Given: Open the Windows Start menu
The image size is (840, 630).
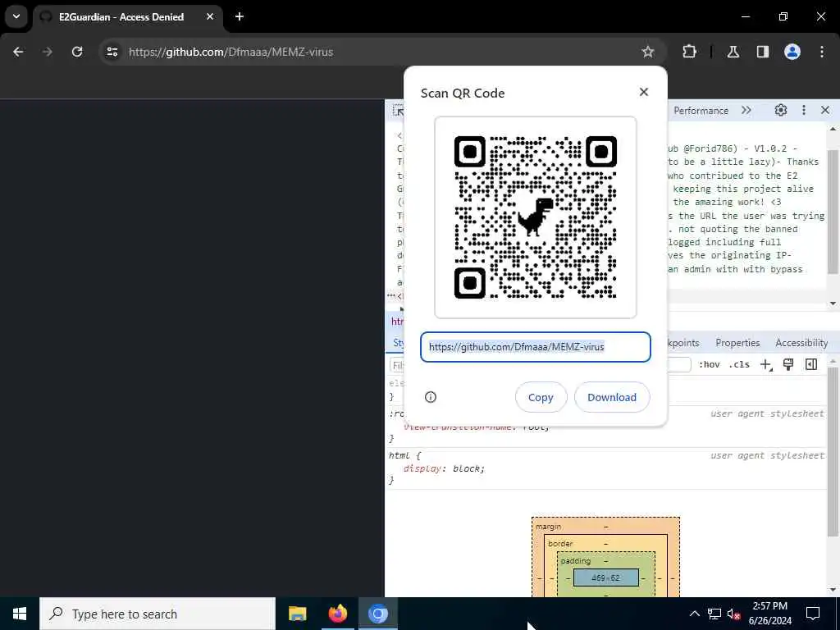Looking at the screenshot, I should [20, 614].
